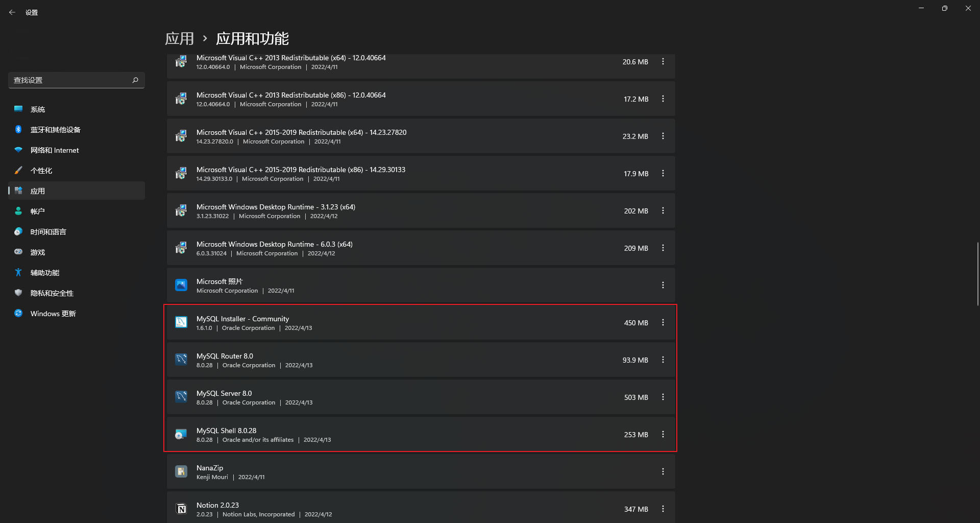The width and height of the screenshot is (980, 523).
Task: Click the Wi-Fi network icon in sidebar
Action: pos(18,150)
